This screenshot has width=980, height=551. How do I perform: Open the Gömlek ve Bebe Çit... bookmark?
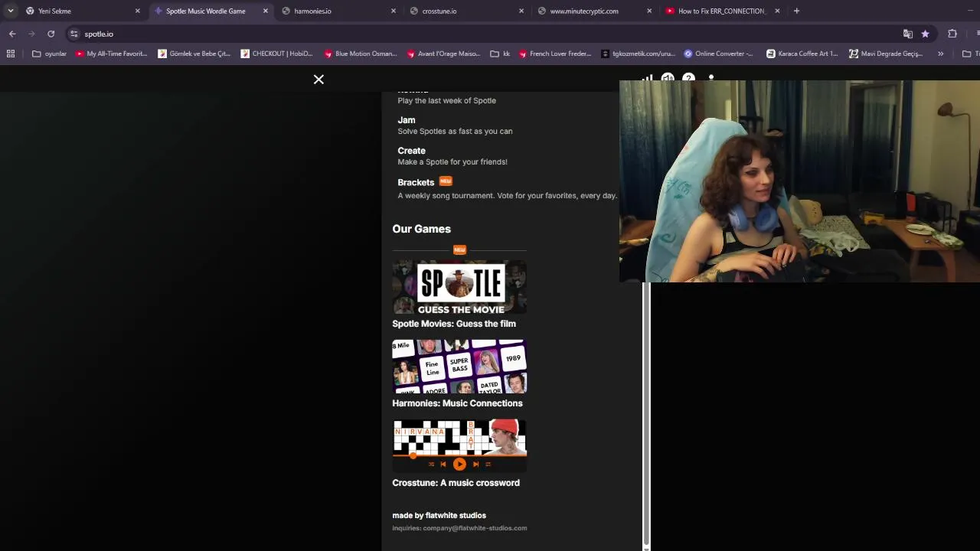tap(194, 54)
